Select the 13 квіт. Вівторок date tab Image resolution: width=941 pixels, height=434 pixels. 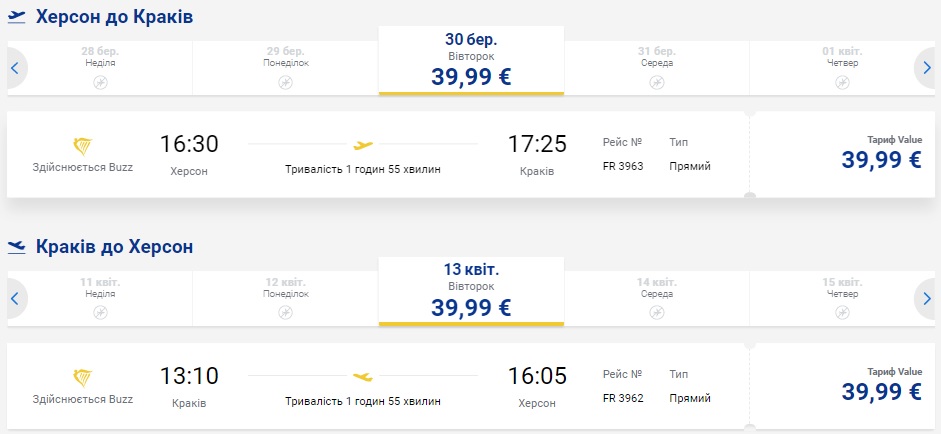471,291
